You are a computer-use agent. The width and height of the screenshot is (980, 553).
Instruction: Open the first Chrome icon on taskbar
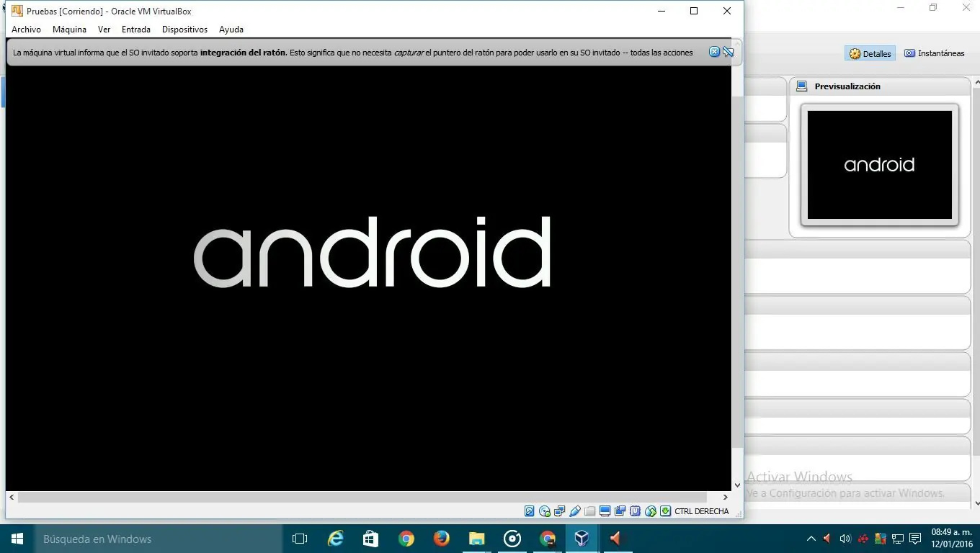406,539
